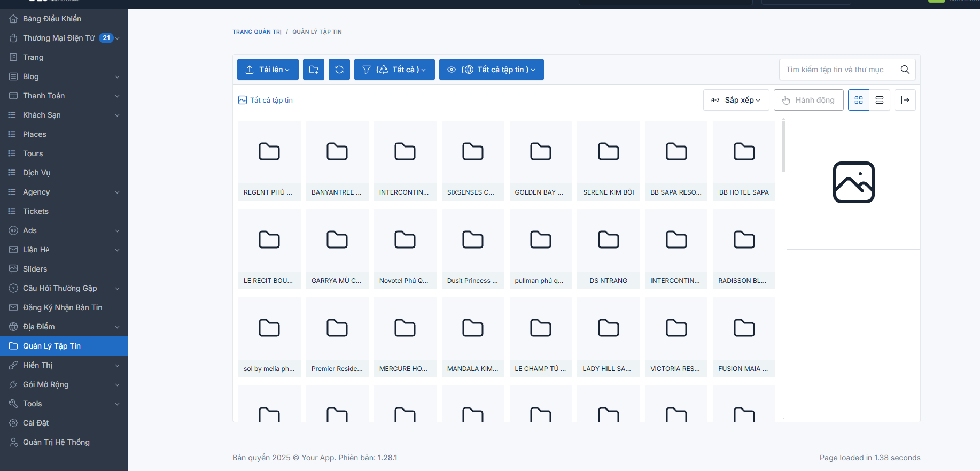This screenshot has width=980, height=471.
Task: Click the create new folder icon button
Action: [x=314, y=70]
